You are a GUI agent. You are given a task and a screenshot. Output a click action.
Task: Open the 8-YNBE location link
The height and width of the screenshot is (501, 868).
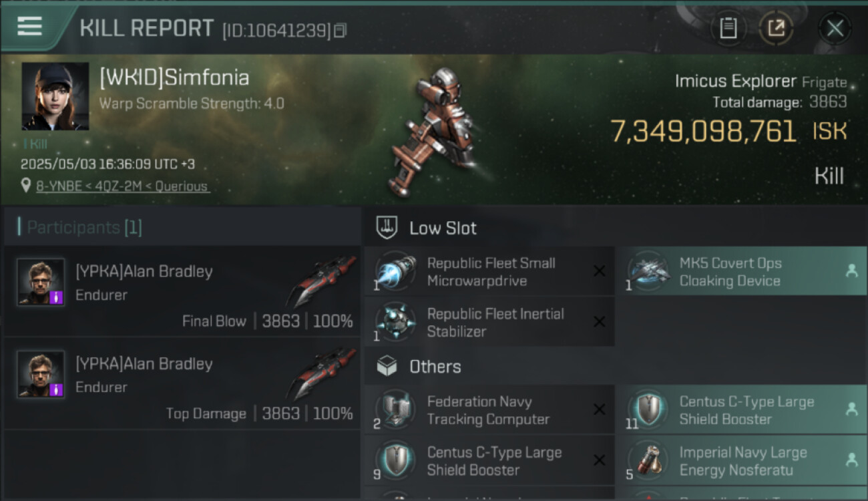point(122,186)
